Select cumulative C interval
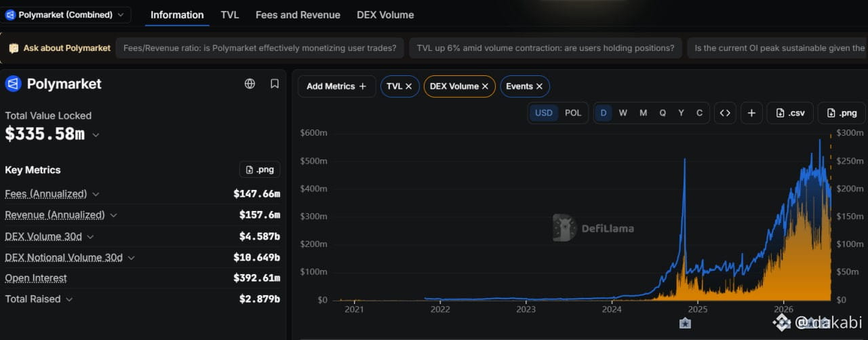Image resolution: width=868 pixels, height=340 pixels. 699,113
